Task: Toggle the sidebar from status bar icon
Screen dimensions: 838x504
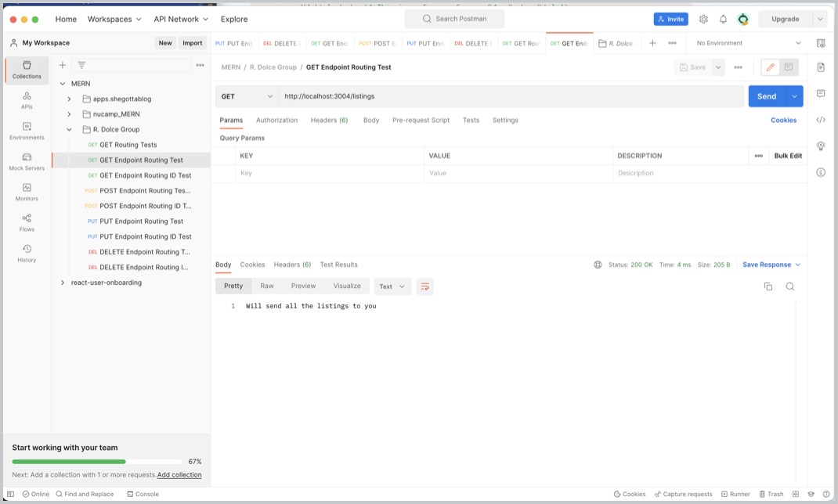Action: pyautogui.click(x=11, y=495)
